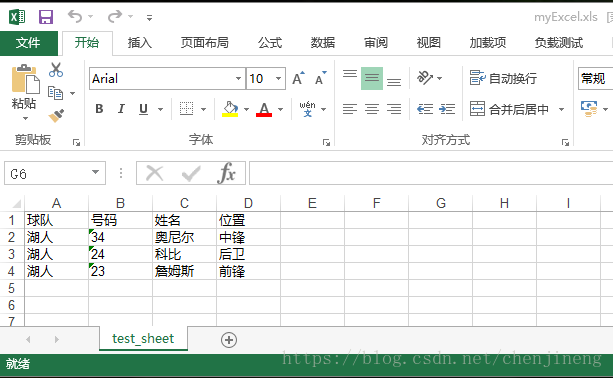The height and width of the screenshot is (378, 613).
Task: Open the 文件 menu
Action: (x=28, y=43)
